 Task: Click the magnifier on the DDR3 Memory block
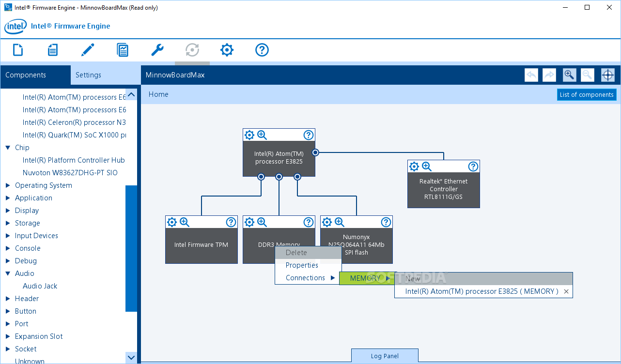coord(262,222)
